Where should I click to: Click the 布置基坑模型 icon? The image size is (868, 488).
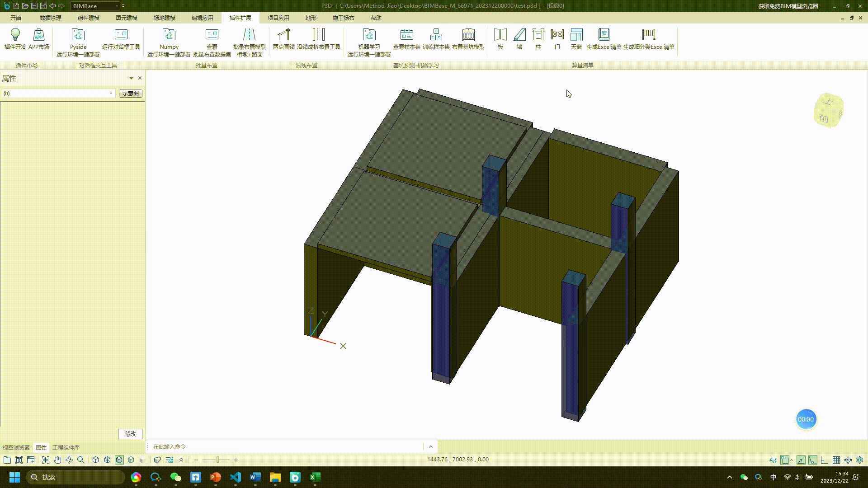468,35
